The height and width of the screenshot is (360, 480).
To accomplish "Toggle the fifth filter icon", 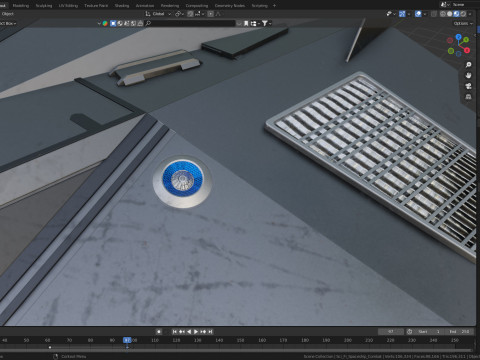I will [140, 23].
